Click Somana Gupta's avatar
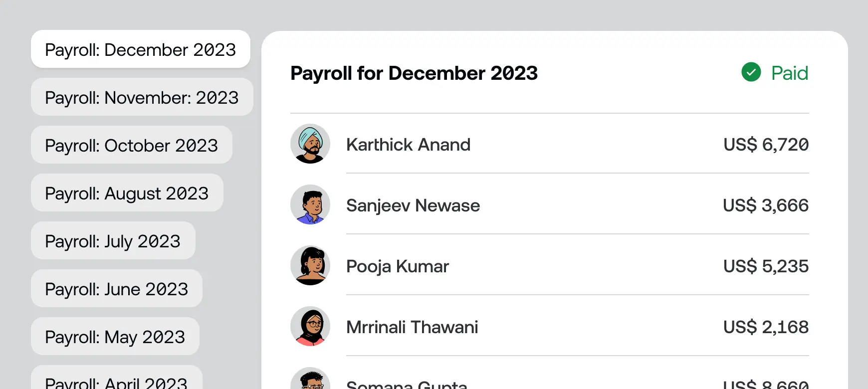The width and height of the screenshot is (868, 389). coord(310,380)
